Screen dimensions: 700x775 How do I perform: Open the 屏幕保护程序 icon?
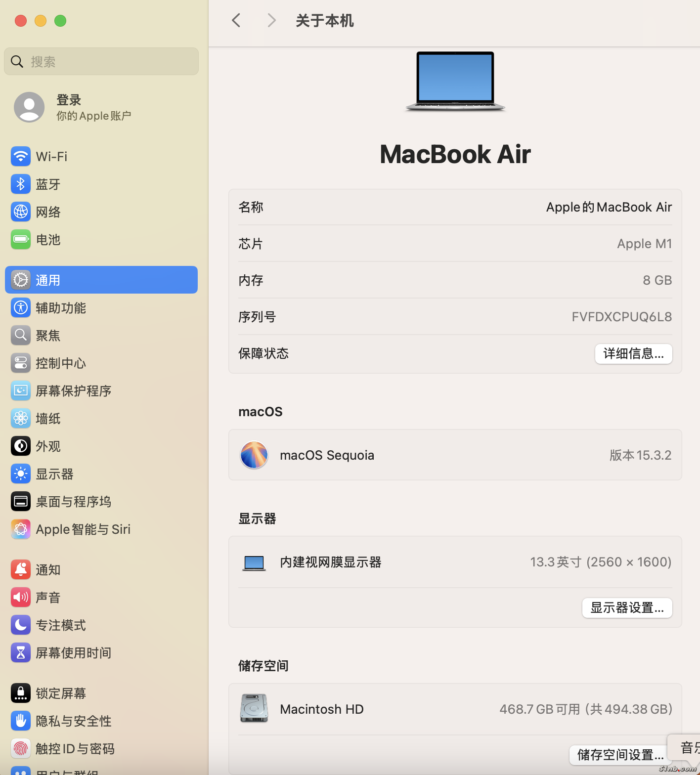pos(21,391)
